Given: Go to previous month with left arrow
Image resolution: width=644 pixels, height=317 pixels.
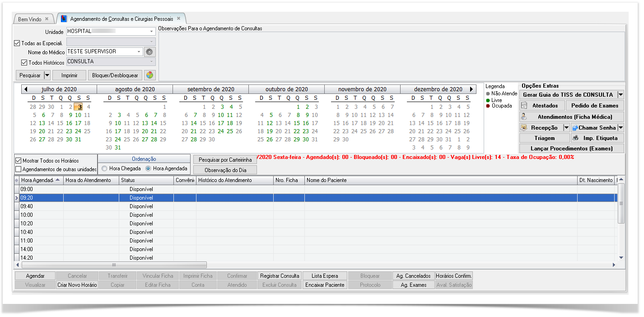Looking at the screenshot, I should 26,89.
